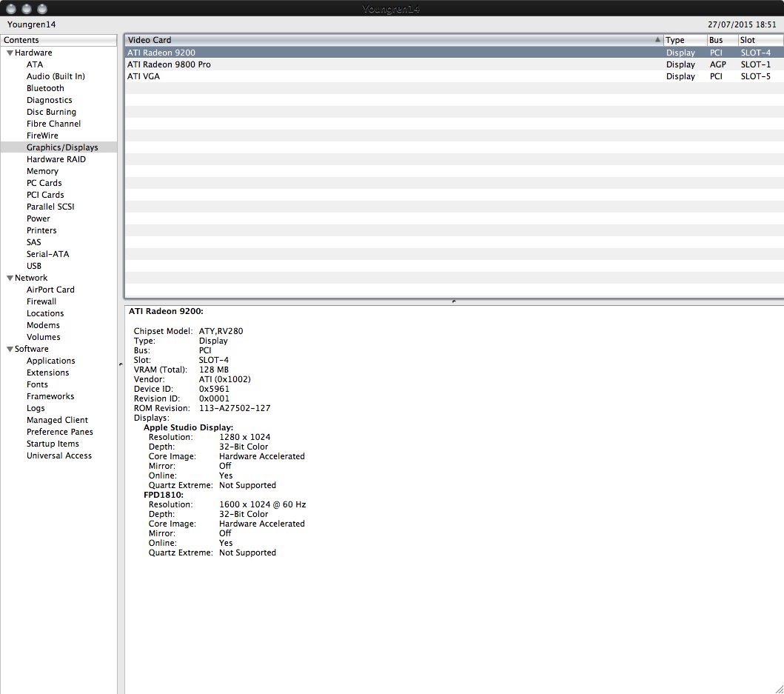The height and width of the screenshot is (694, 784).
Task: Select ATA in the Hardware list
Action: point(35,64)
